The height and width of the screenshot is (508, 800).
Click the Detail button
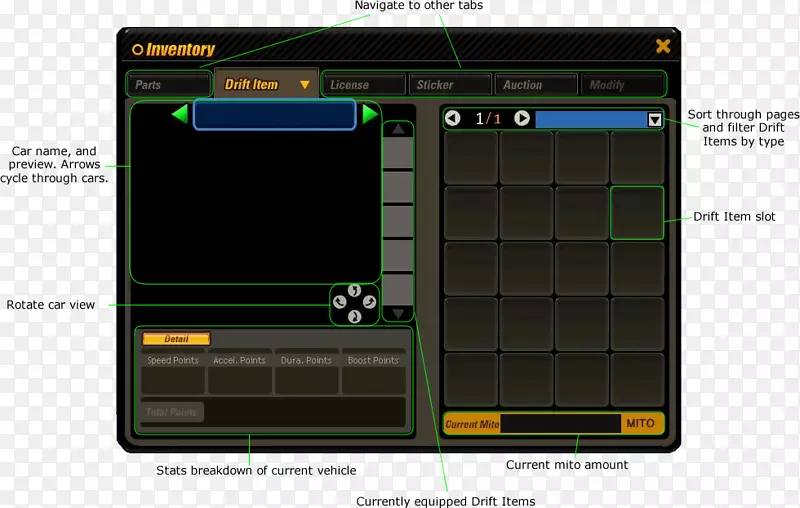point(176,339)
